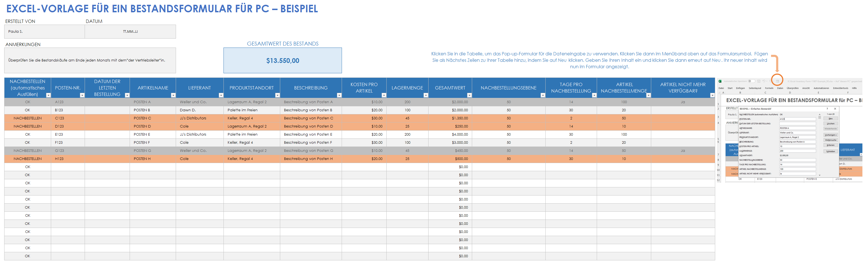Open the NACHBESTELLEN column filter dropdown
The height and width of the screenshot is (264, 868).
tap(48, 95)
